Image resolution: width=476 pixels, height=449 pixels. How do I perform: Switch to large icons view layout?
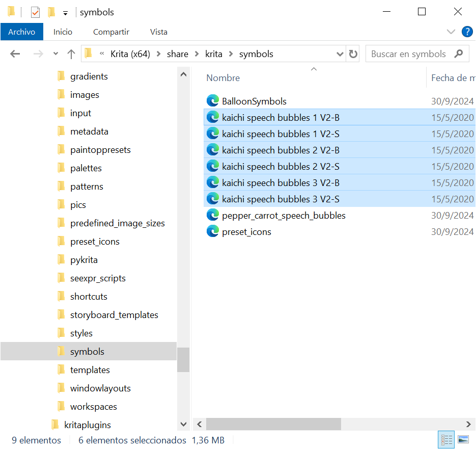click(463, 439)
